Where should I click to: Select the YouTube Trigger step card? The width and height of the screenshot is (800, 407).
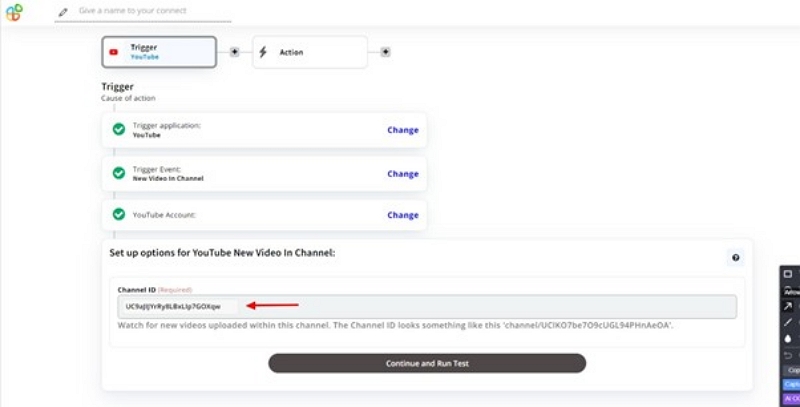[159, 52]
